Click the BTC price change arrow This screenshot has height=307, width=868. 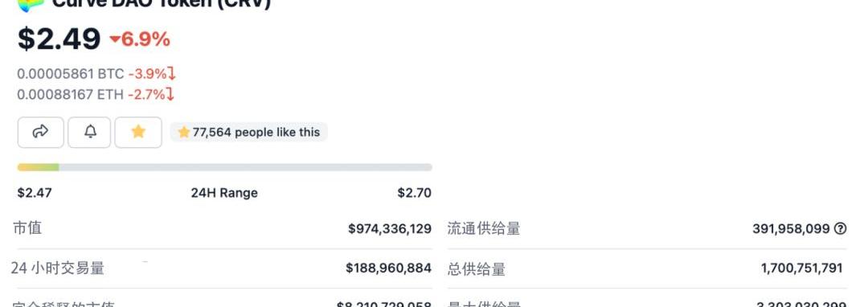pyautogui.click(x=172, y=74)
